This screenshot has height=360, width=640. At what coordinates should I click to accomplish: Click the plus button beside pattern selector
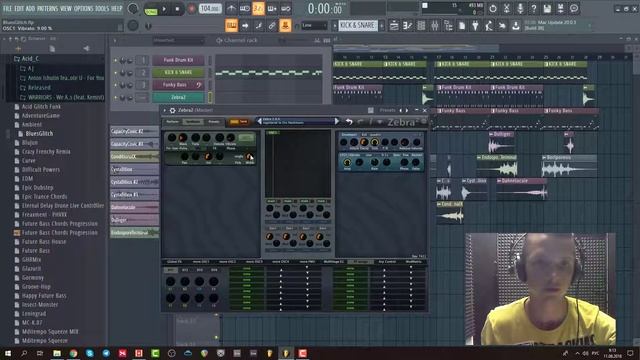click(x=382, y=26)
